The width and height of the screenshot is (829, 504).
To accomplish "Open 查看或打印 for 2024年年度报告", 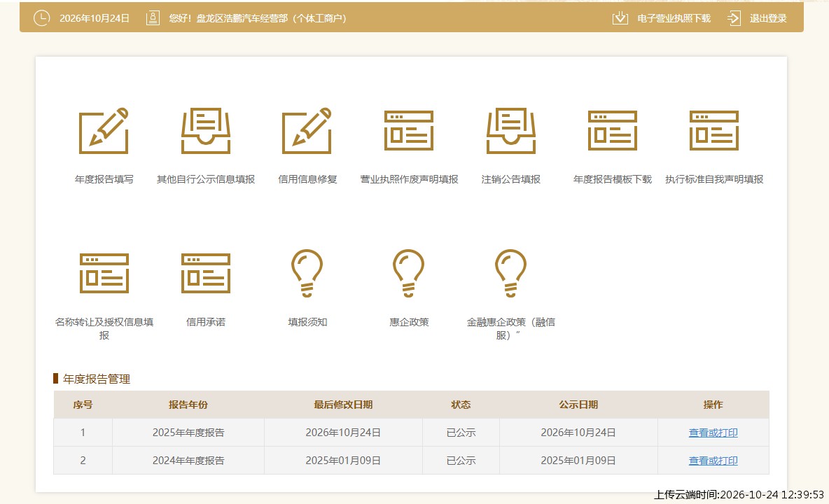I will (x=713, y=461).
